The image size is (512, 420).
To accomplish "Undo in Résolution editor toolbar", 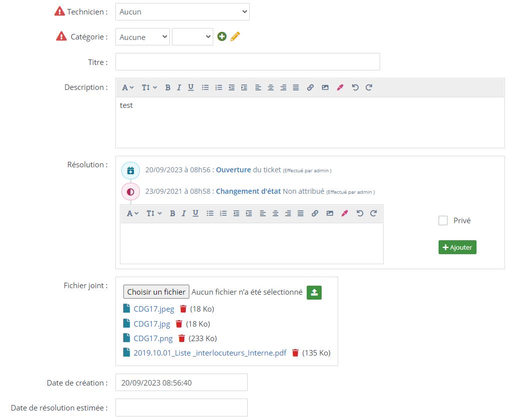I will [360, 213].
